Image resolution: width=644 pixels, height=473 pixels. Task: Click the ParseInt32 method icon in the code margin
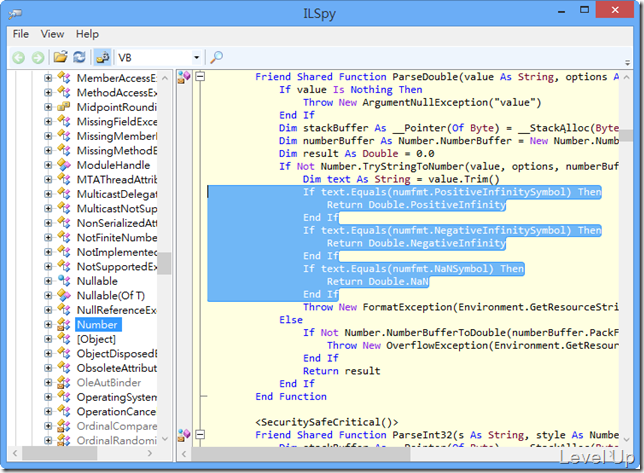pyautogui.click(x=184, y=435)
